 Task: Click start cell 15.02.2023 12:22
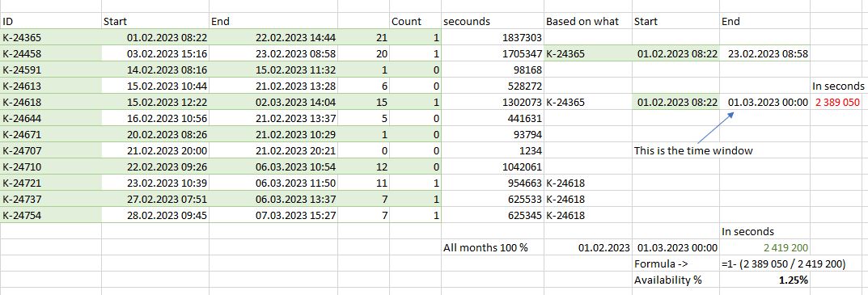(x=155, y=102)
